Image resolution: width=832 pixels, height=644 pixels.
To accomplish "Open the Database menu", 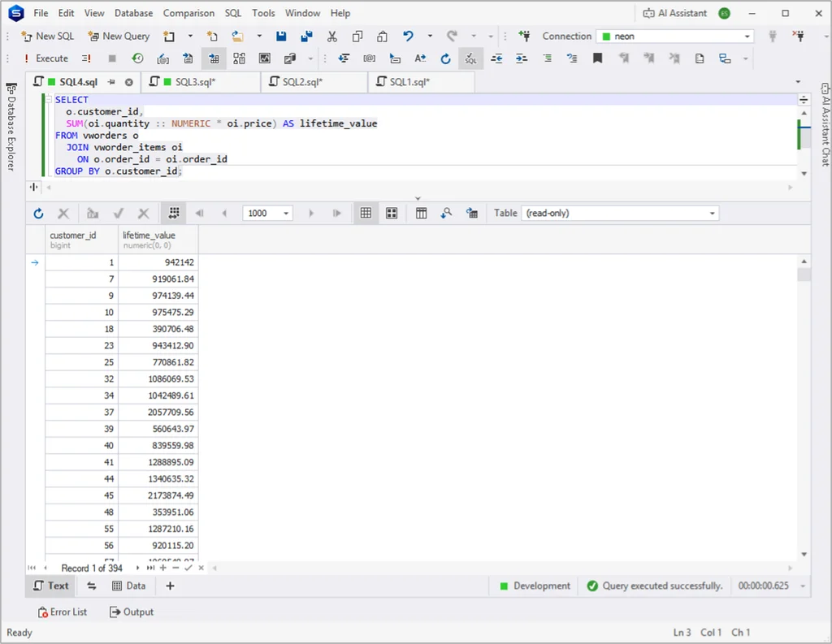I will click(133, 13).
